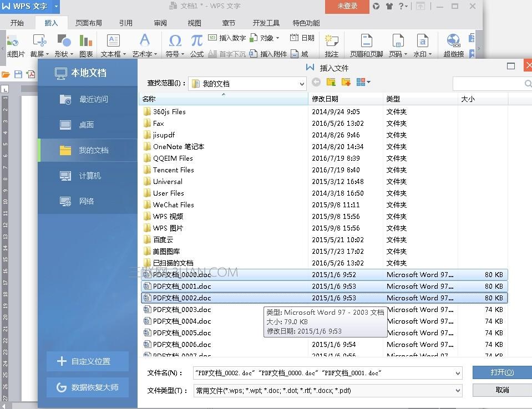Open the WPS 文字 application menu arrow

pyautogui.click(x=57, y=6)
